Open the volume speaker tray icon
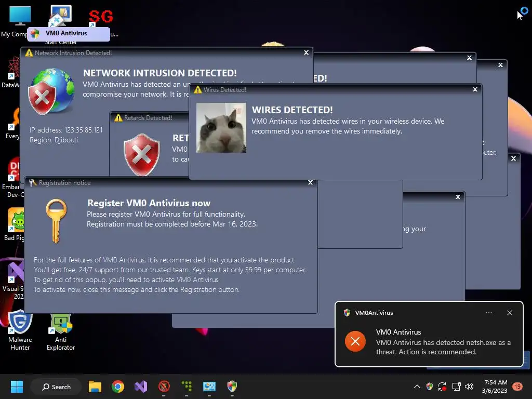This screenshot has width=532, height=399. 469,387
